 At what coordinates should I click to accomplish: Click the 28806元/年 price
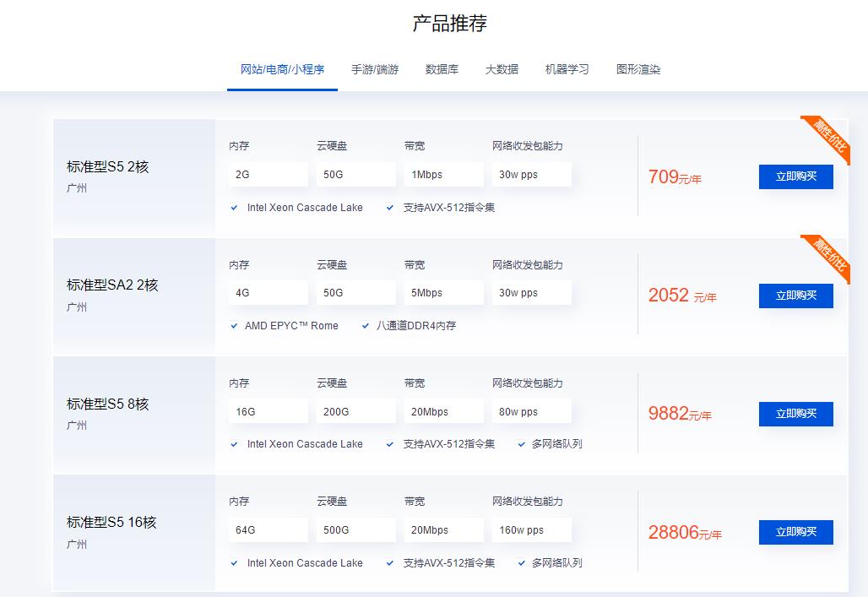(685, 533)
